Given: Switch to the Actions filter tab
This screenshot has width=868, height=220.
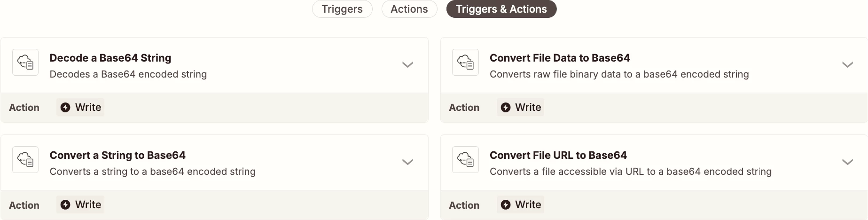Looking at the screenshot, I should (409, 9).
